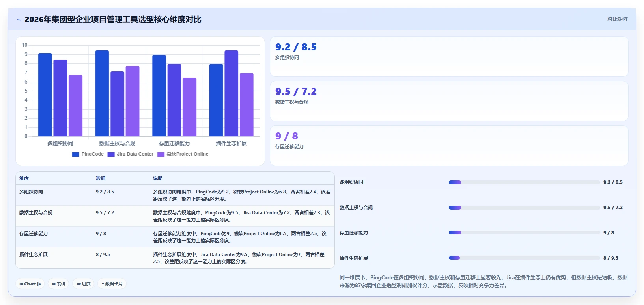Image resolution: width=644 pixels, height=305 pixels.
Task: Toggle the 微软Project Online legend entry
Action: tap(183, 154)
